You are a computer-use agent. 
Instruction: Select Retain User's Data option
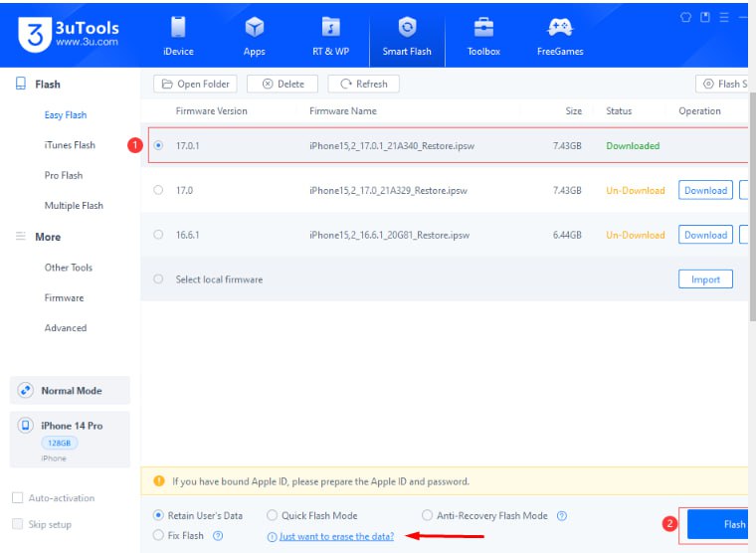158,515
